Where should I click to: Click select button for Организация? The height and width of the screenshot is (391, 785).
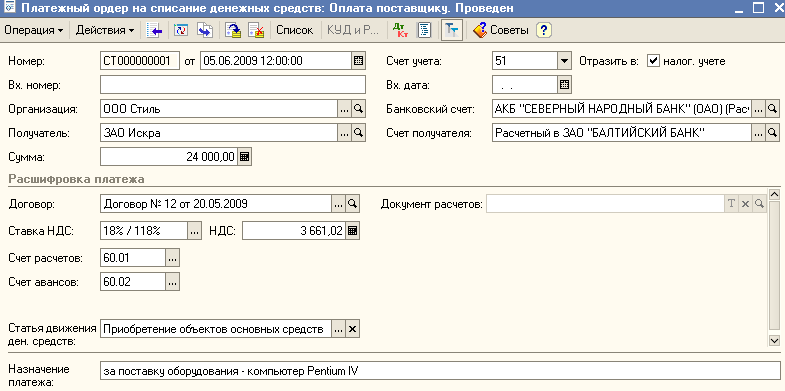click(344, 109)
